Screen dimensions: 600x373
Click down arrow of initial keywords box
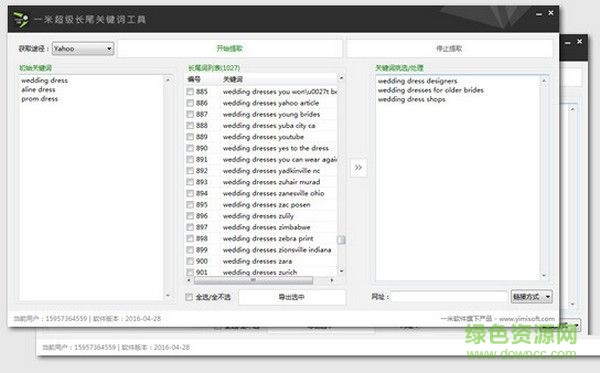coord(168,295)
